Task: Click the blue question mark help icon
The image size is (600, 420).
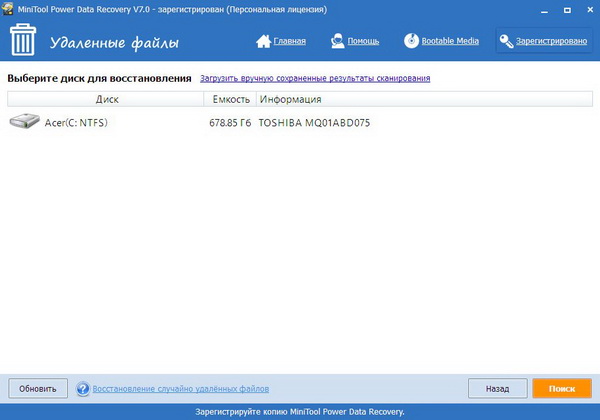Action: 83,388
